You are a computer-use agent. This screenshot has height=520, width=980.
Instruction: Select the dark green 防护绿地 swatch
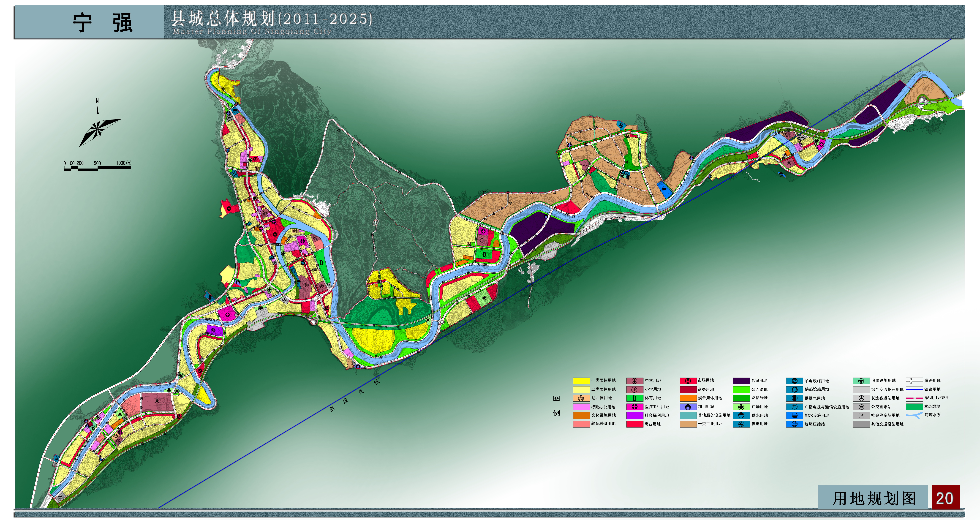[x=741, y=398]
